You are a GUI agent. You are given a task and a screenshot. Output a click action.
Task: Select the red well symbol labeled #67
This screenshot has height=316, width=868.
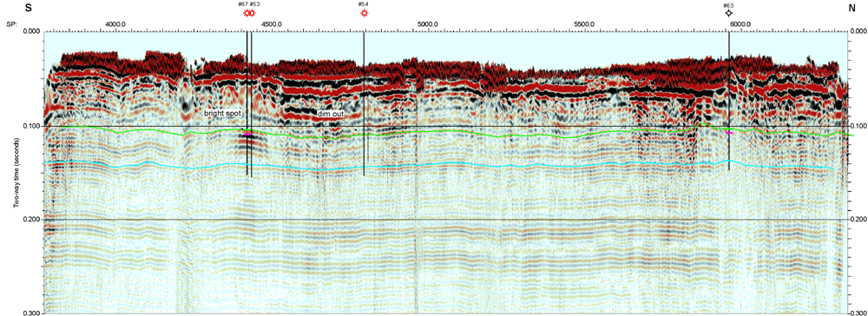247,13
